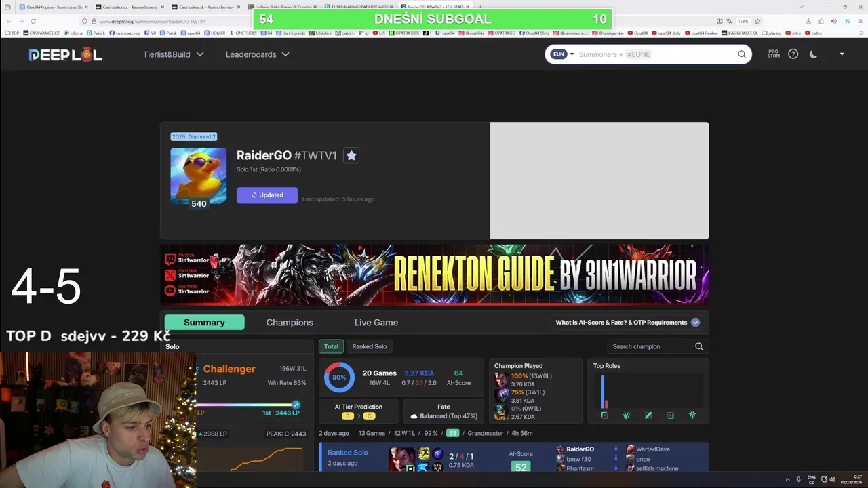
Task: Select the Ranked Solo filter
Action: click(370, 346)
